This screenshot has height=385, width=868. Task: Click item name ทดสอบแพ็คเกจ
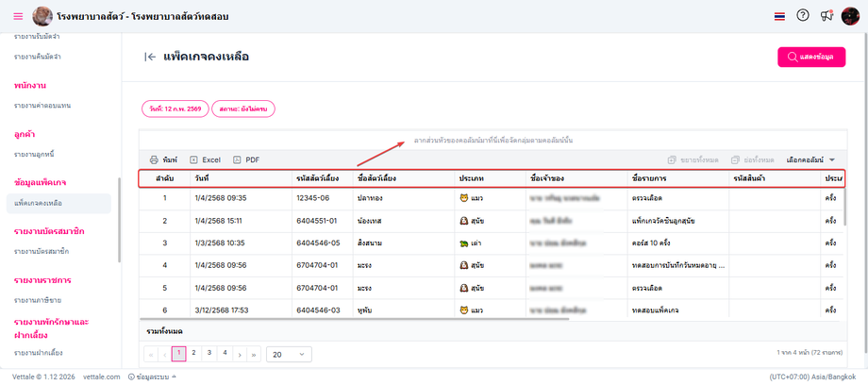point(655,310)
